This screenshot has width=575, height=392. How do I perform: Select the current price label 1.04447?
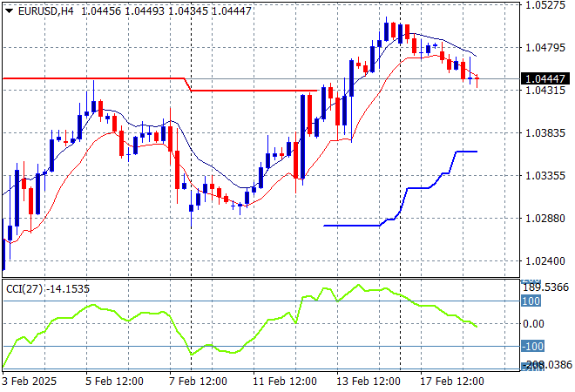(x=545, y=79)
